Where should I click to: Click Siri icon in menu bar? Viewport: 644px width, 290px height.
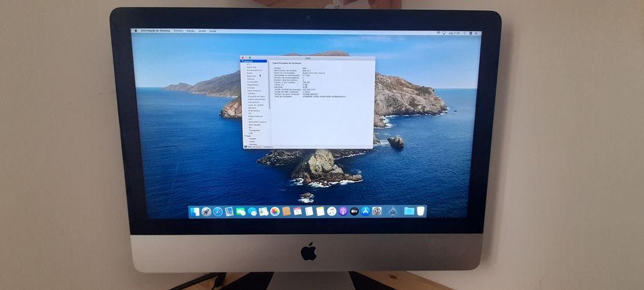[471, 33]
